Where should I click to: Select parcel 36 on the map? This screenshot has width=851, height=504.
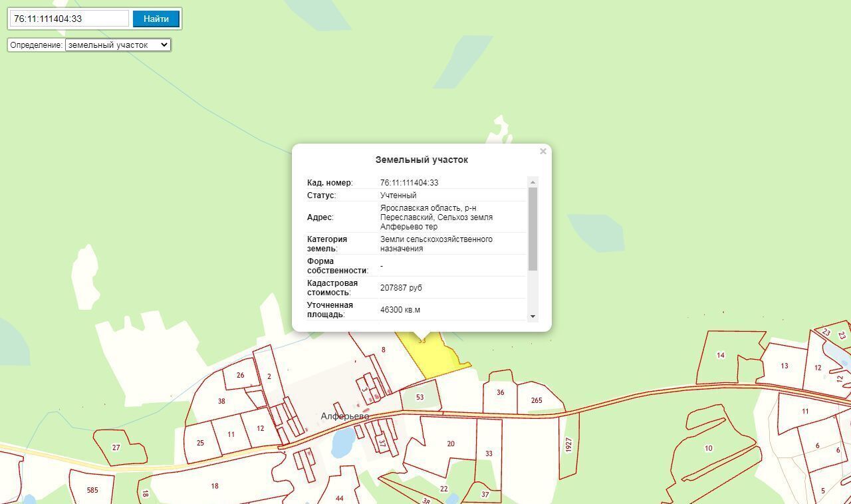[500, 392]
